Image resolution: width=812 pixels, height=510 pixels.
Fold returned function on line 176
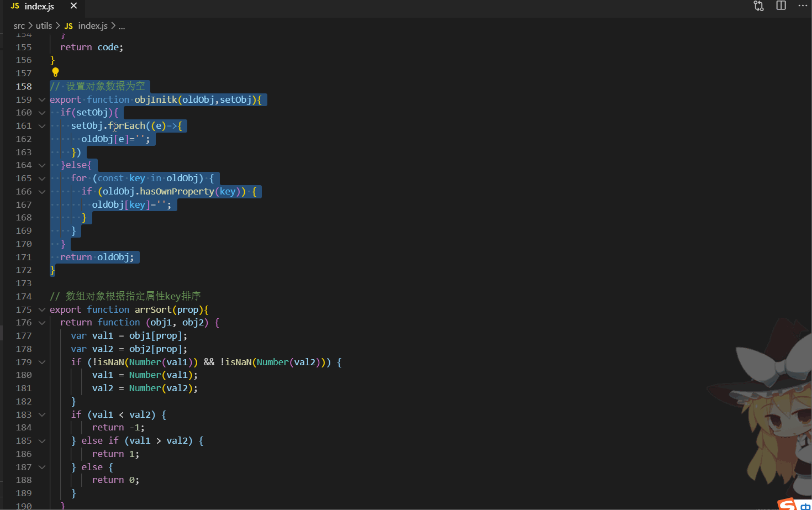click(x=42, y=323)
